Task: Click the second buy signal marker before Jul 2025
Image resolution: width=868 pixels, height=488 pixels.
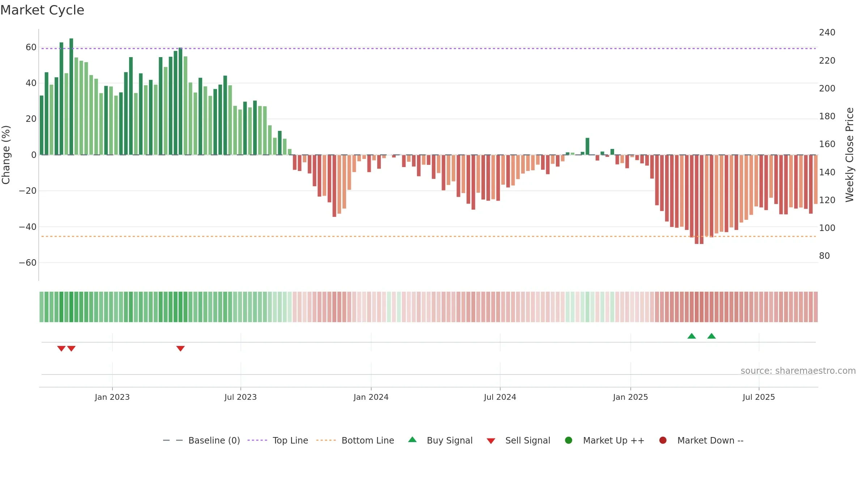Action: click(711, 336)
